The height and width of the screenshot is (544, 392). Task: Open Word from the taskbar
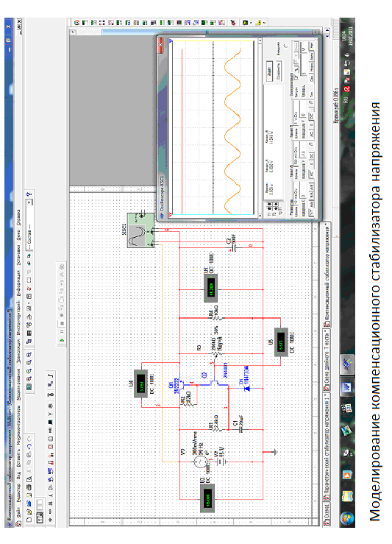click(x=347, y=387)
